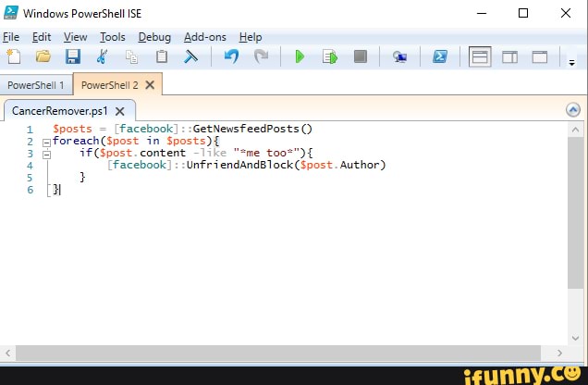Click the foreach keyword on line 2

76,141
